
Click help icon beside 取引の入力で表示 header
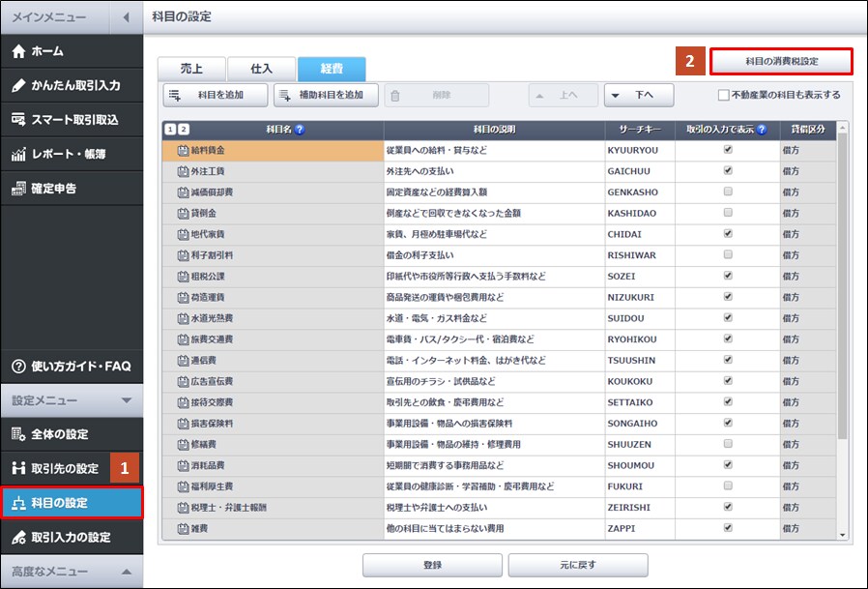click(763, 130)
